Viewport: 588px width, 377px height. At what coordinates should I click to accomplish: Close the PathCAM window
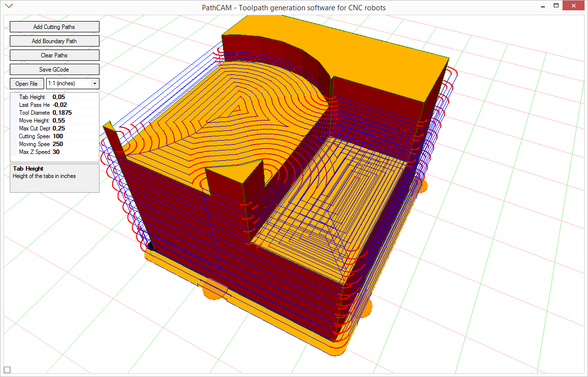pos(574,6)
